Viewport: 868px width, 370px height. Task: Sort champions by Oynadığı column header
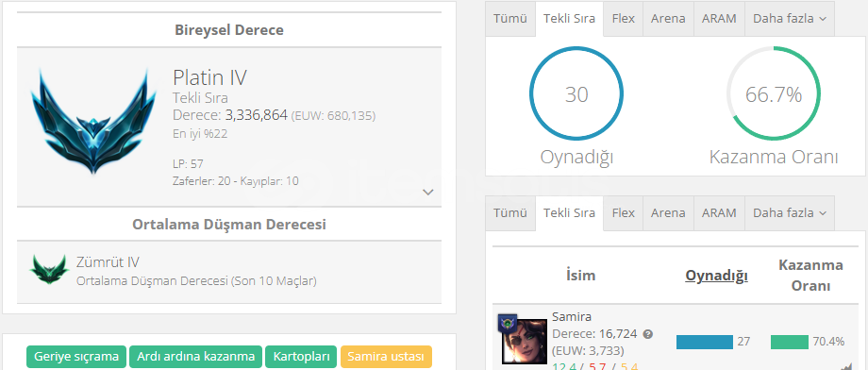point(716,275)
